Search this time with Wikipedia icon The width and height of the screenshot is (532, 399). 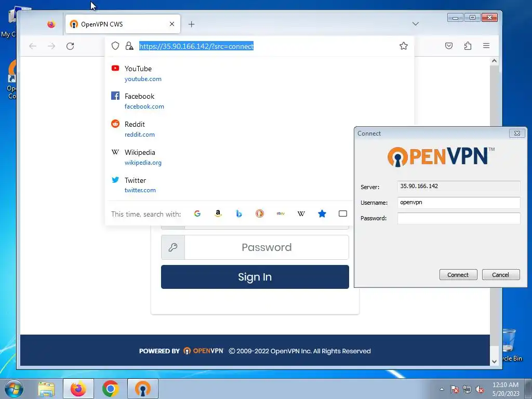(x=301, y=214)
